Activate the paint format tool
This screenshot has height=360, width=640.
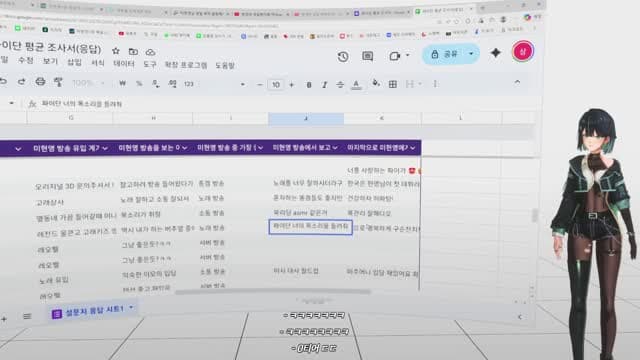tap(58, 82)
